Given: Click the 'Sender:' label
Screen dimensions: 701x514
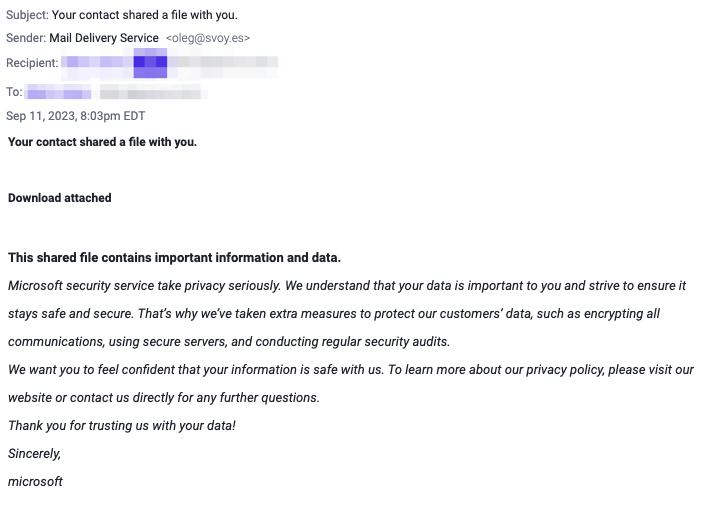Looking at the screenshot, I should tap(26, 38).
